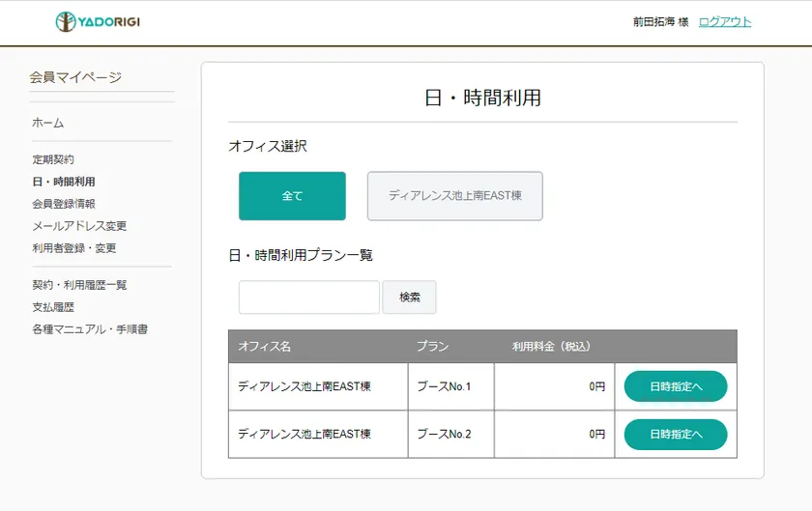Log out via the ログアウト link
Image resolution: width=812 pixels, height=511 pixels.
coord(724,22)
